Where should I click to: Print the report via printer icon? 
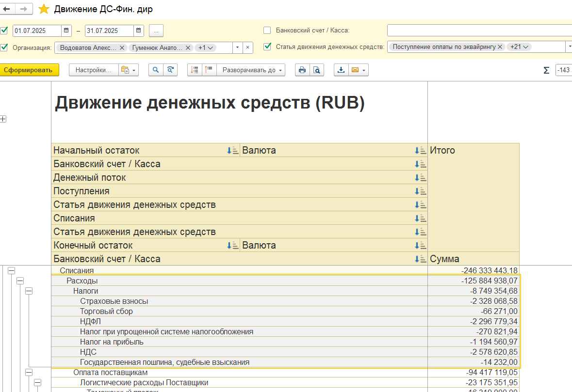[302, 70]
